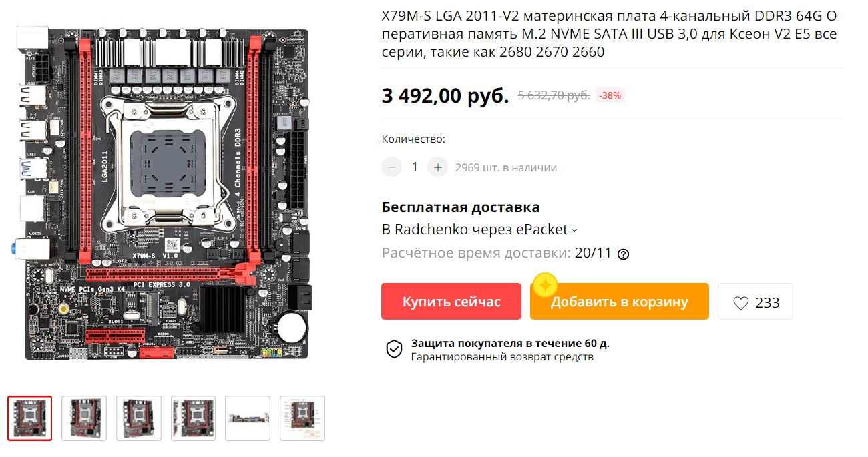This screenshot has height=457, width=868.
Task: Click Купить сейчас button
Action: [451, 302]
